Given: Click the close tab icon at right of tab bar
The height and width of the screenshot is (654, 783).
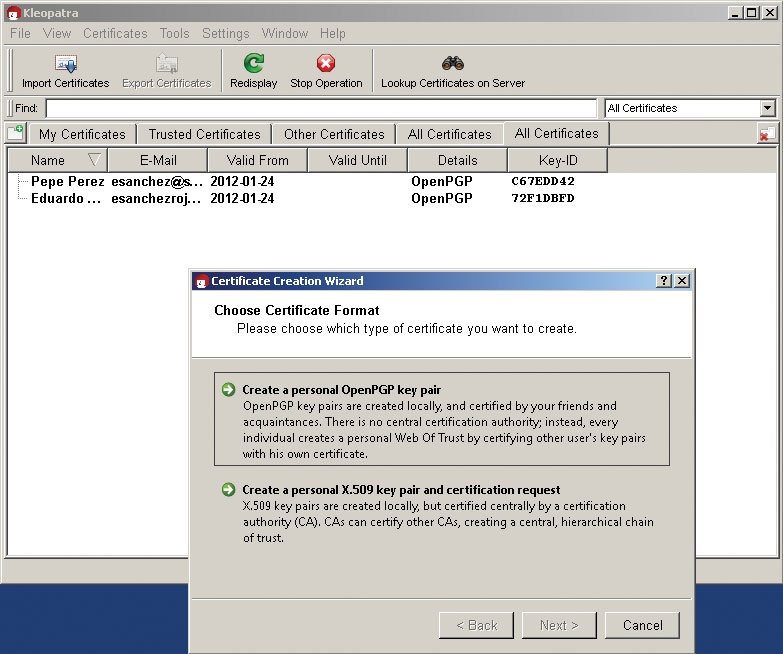Looking at the screenshot, I should pyautogui.click(x=766, y=134).
